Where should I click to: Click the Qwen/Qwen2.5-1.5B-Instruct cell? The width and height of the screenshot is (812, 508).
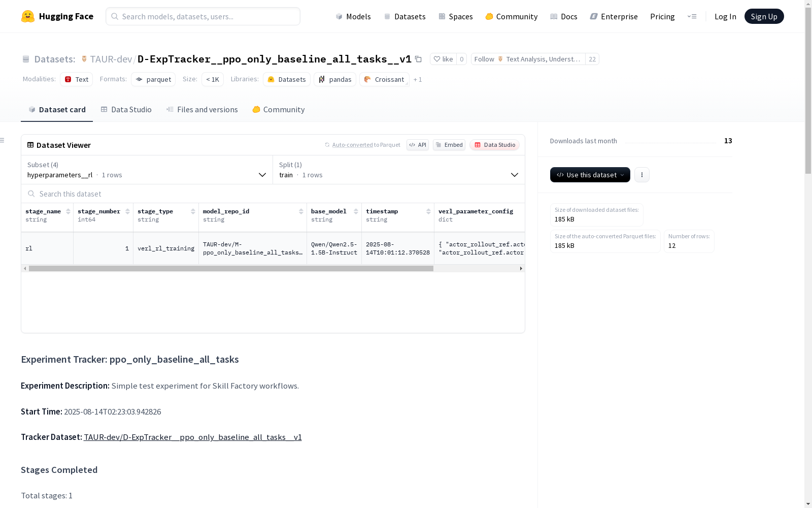(x=334, y=248)
